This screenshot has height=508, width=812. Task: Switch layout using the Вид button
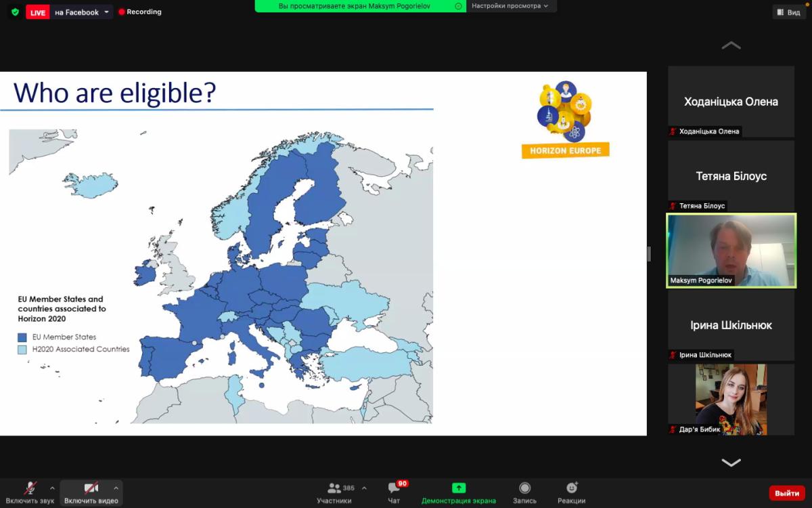coord(788,12)
